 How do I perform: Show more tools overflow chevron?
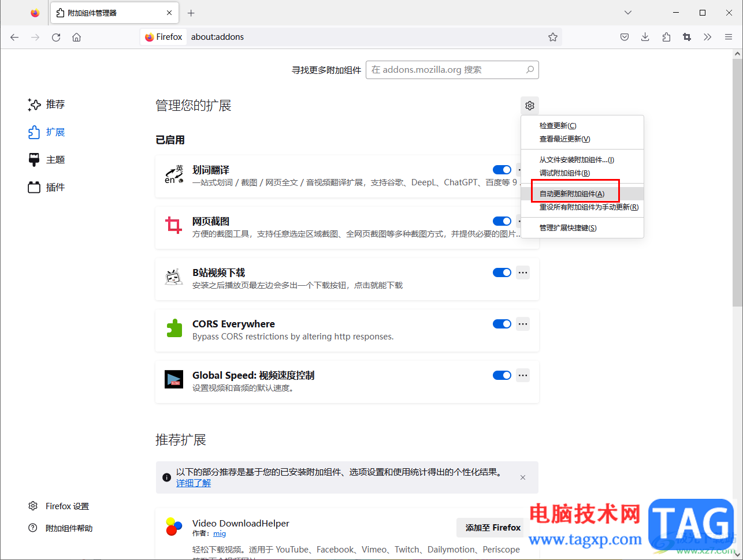(x=708, y=37)
